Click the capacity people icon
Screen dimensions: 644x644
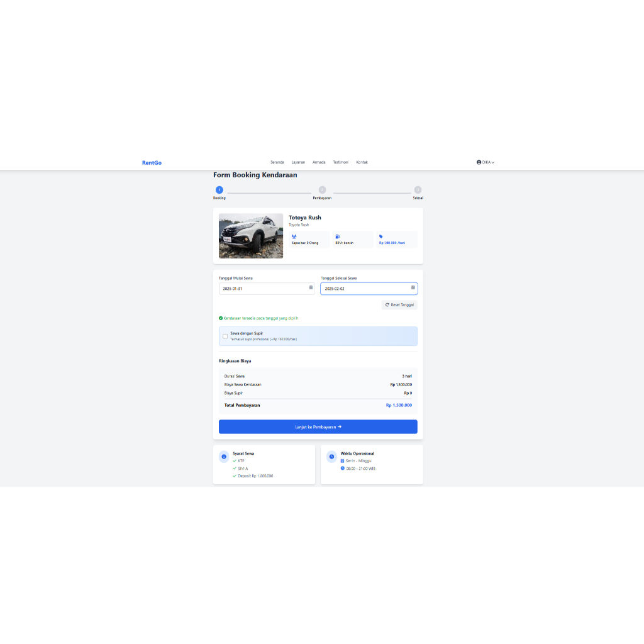point(294,236)
